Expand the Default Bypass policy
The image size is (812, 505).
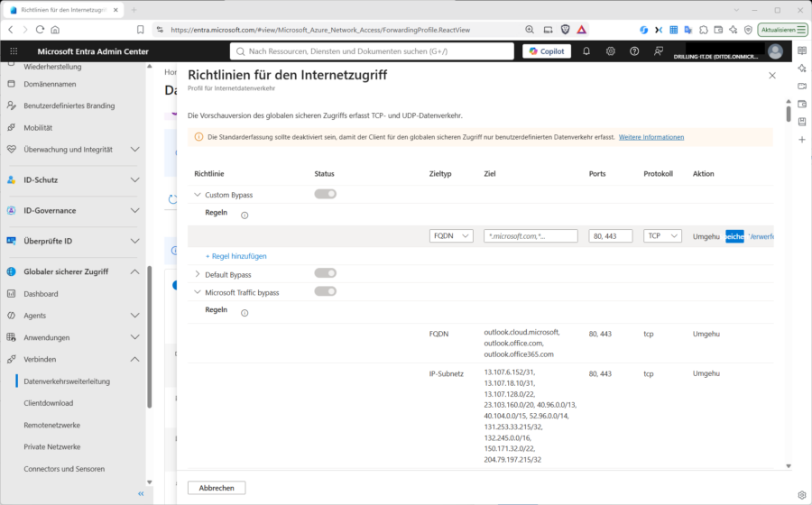pyautogui.click(x=198, y=274)
